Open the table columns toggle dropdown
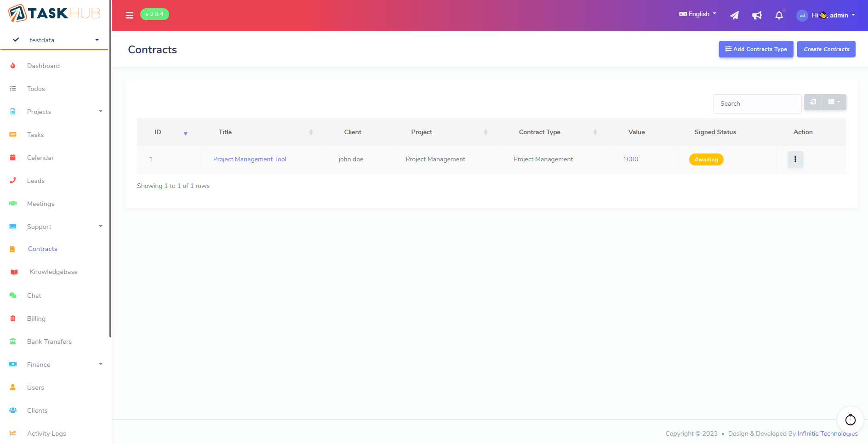The width and height of the screenshot is (868, 444). [834, 102]
